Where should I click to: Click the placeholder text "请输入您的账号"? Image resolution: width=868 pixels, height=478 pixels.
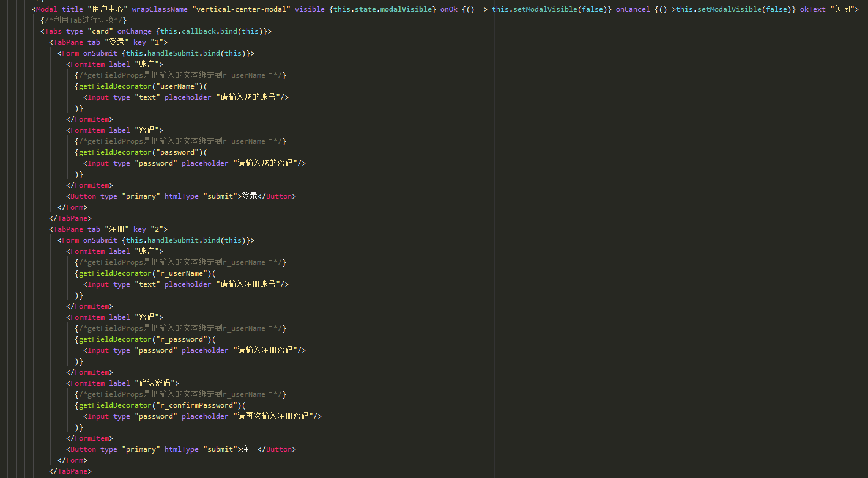249,97
